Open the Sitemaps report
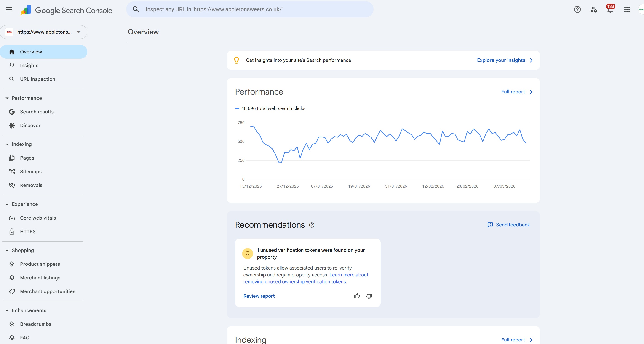 tap(31, 171)
